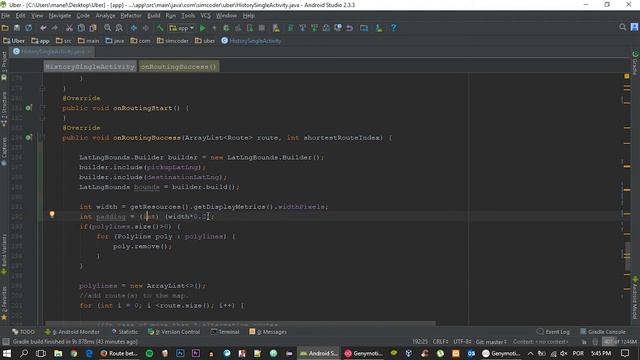Run the app with the green play button

[202, 28]
